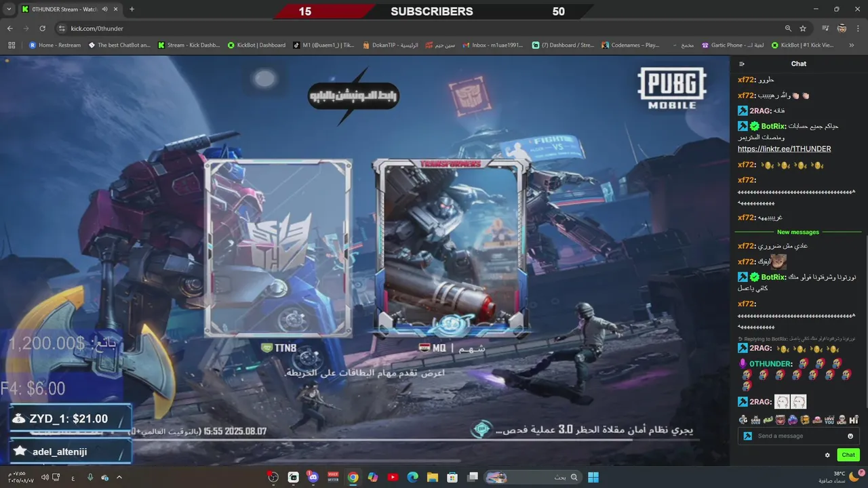
Task: Open KickBot | Dashboard bookmark
Action: (x=256, y=45)
